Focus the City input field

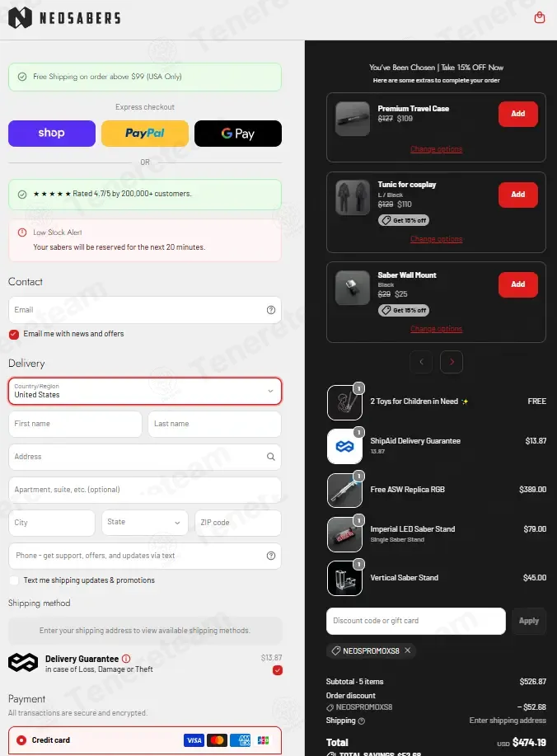[52, 523]
